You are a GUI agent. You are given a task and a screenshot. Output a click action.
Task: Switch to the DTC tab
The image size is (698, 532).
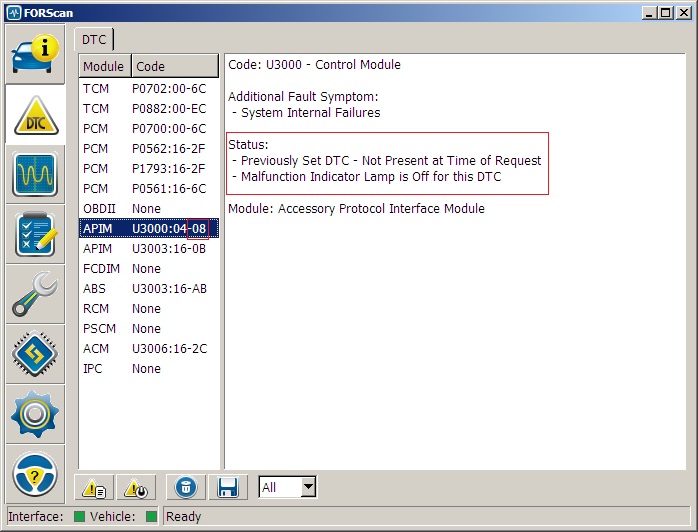94,38
